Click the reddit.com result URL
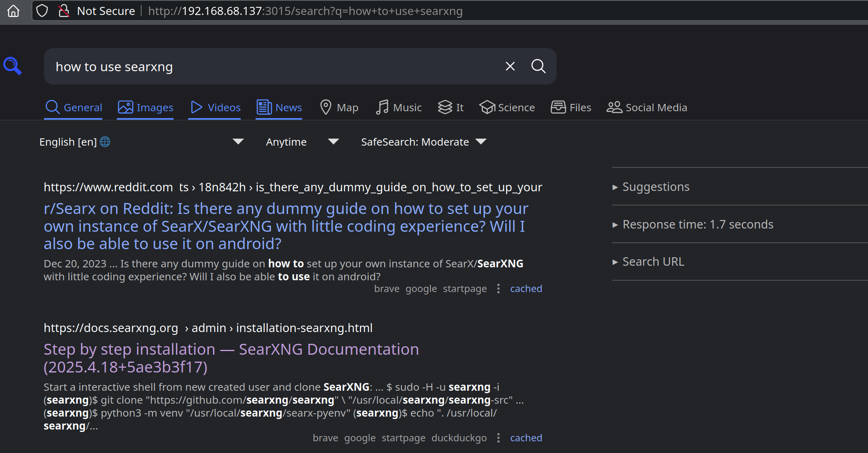Screen dimensions: 868x453 click(293, 187)
